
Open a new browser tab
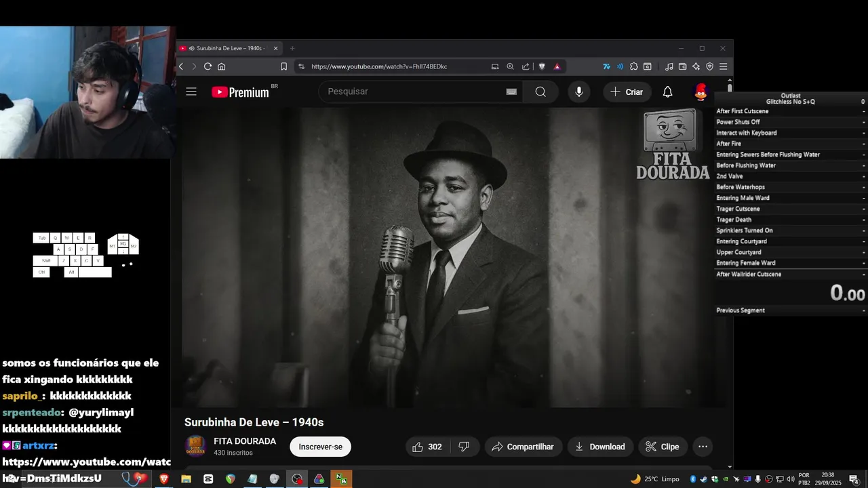pos(292,48)
